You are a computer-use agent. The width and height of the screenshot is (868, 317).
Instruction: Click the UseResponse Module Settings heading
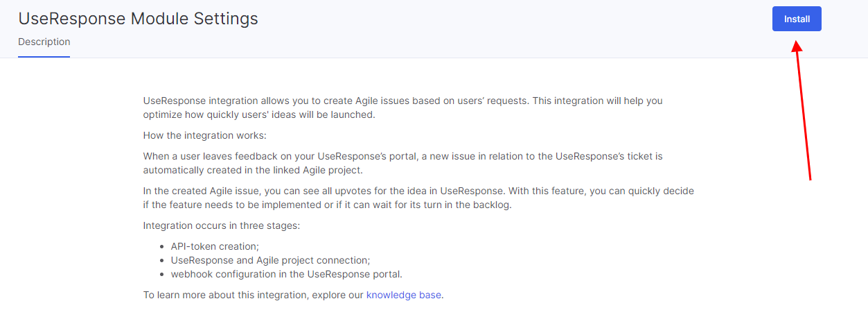138,19
